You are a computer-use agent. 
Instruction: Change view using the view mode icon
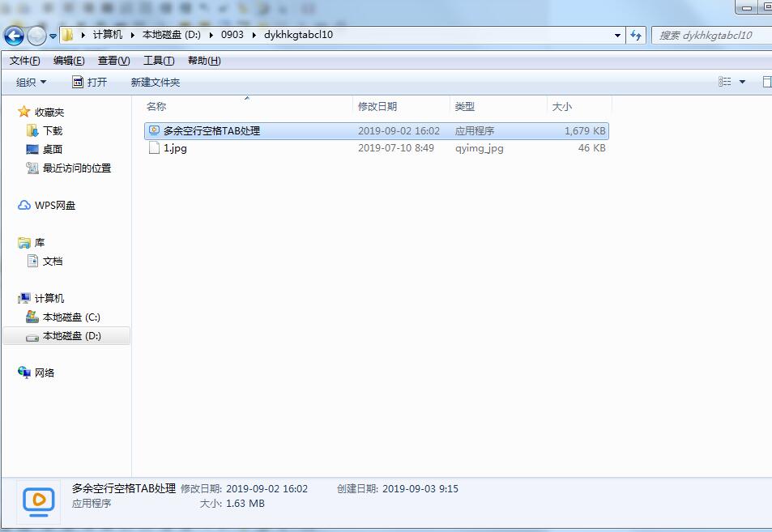point(725,82)
